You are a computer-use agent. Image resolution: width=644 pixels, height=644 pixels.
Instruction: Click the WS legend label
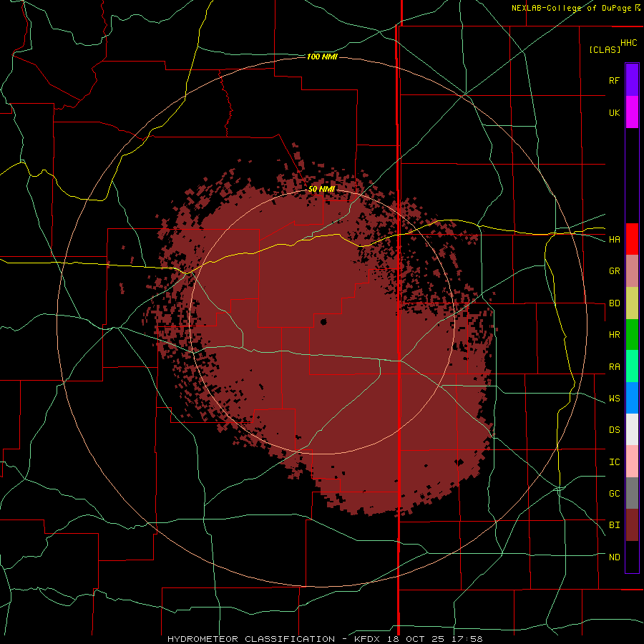coord(614,399)
